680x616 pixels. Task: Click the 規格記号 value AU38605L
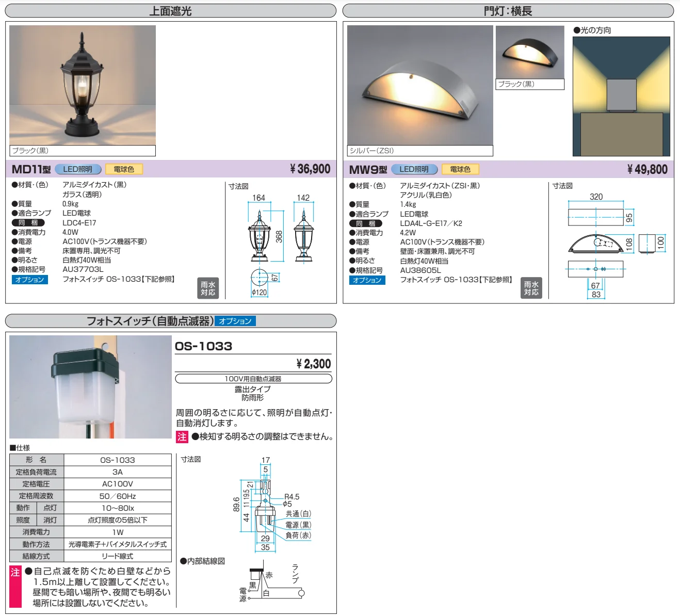pyautogui.click(x=420, y=270)
